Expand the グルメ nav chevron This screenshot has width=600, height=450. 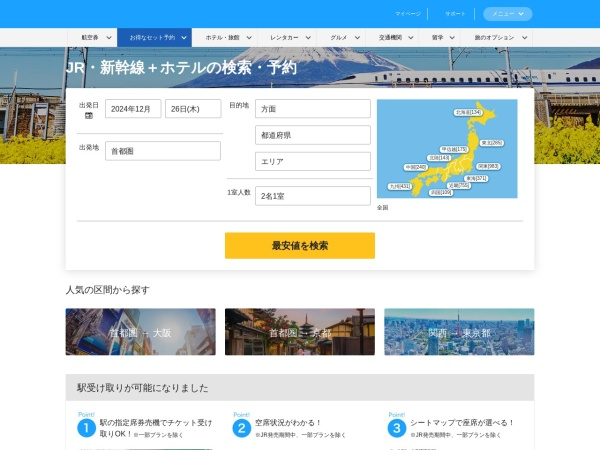pyautogui.click(x=357, y=38)
